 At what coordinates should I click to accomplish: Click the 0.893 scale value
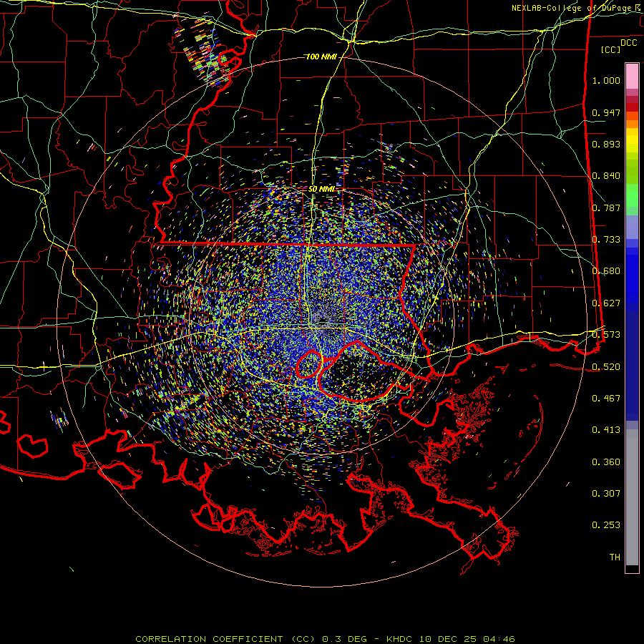click(606, 144)
